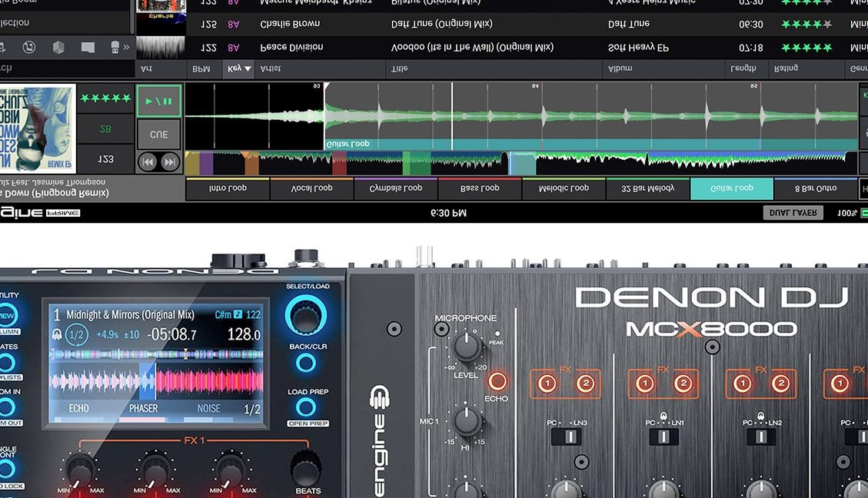
Task: Select the Vocal Loop tab
Action: click(311, 188)
